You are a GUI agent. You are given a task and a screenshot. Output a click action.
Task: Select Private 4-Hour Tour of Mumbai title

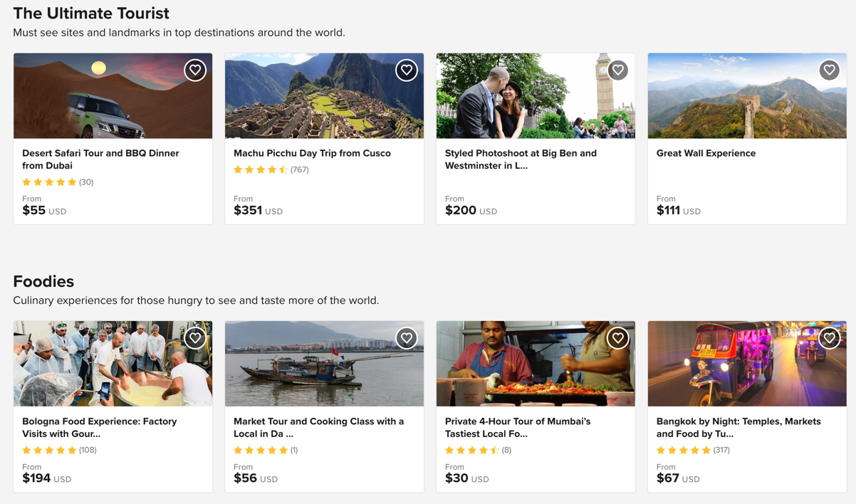[518, 427]
